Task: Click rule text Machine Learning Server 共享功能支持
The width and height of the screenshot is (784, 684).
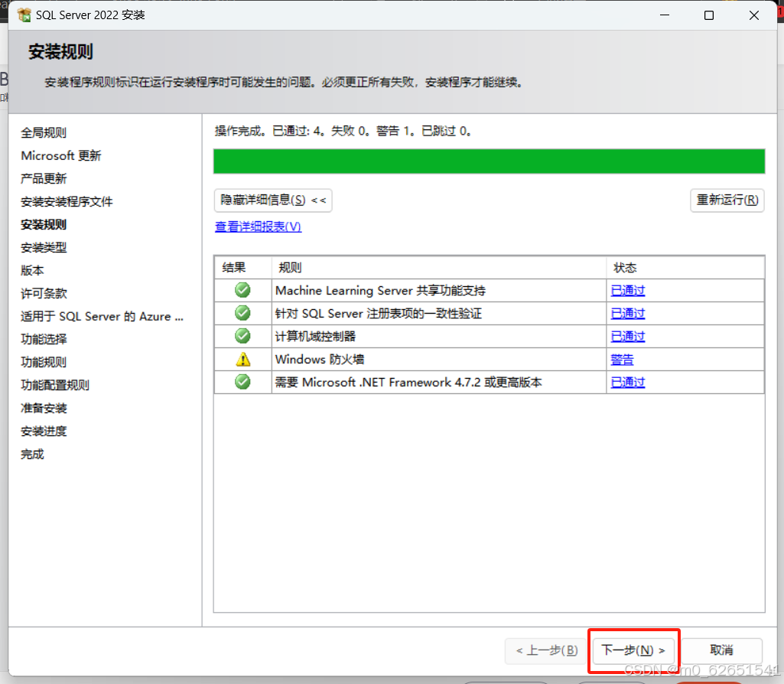Action: pyautogui.click(x=380, y=291)
